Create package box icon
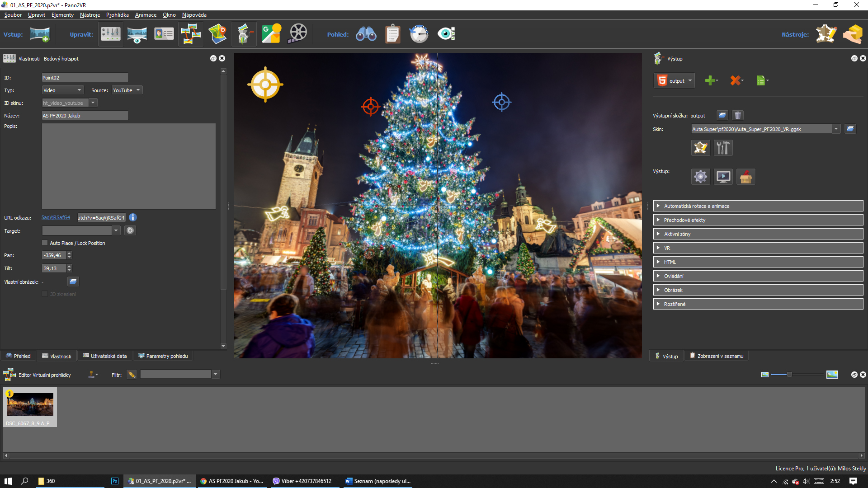This screenshot has height=488, width=868. click(745, 177)
